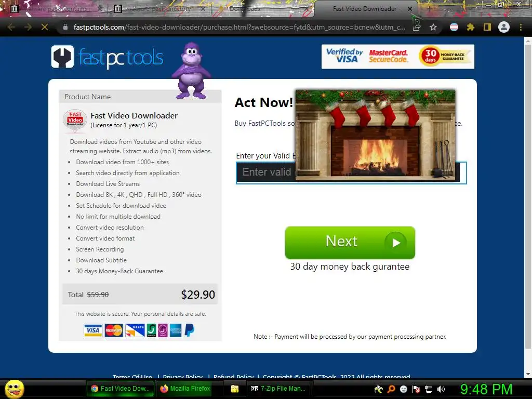Viewport: 532px width, 399px height.
Task: Click the page vertical scrollbar thumb
Action: coord(528,197)
